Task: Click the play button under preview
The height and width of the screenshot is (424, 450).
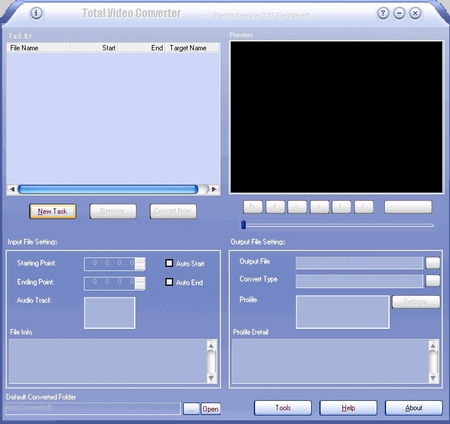Action: [x=253, y=207]
